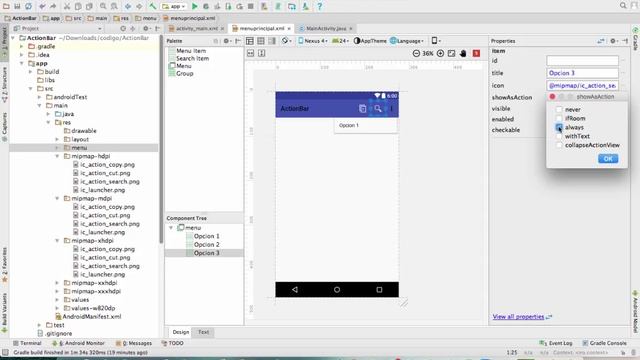Close the menuprincipal.xml tab
This screenshot has width=640, height=360.
tap(289, 29)
